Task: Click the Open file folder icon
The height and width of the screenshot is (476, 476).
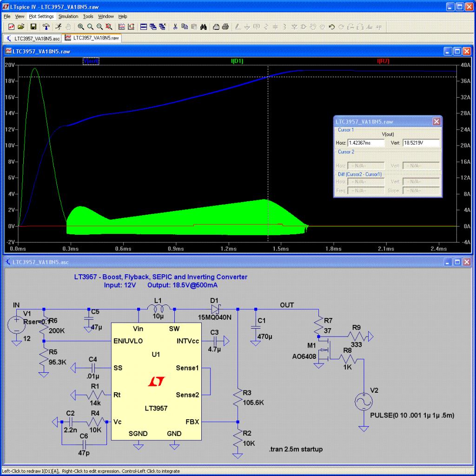Action: coord(21,26)
